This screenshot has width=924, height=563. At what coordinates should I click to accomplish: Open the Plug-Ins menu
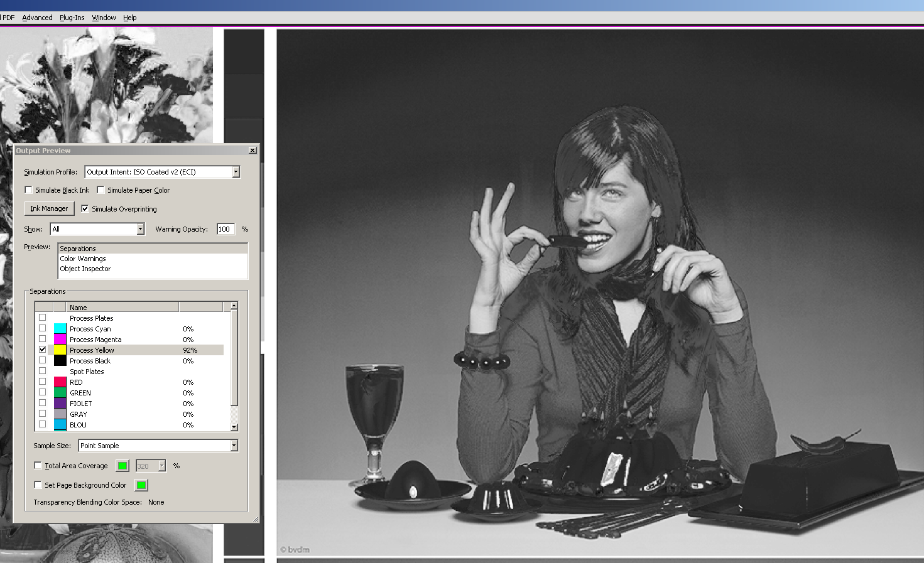click(72, 18)
